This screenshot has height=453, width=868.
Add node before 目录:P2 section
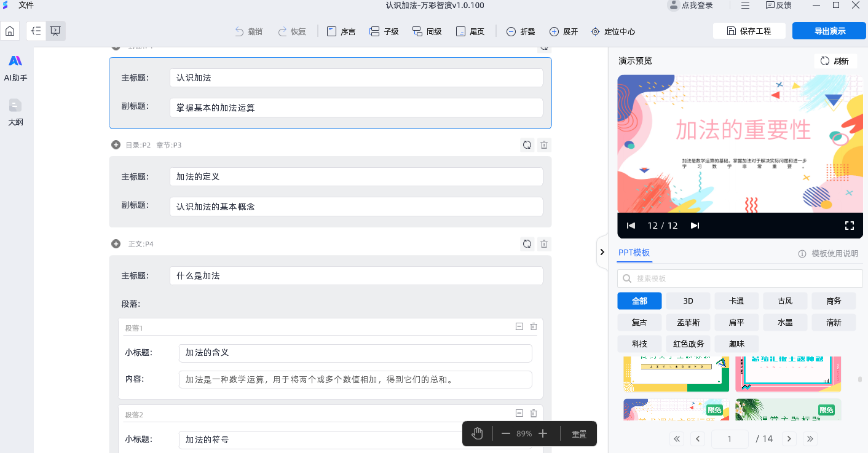coord(116,145)
